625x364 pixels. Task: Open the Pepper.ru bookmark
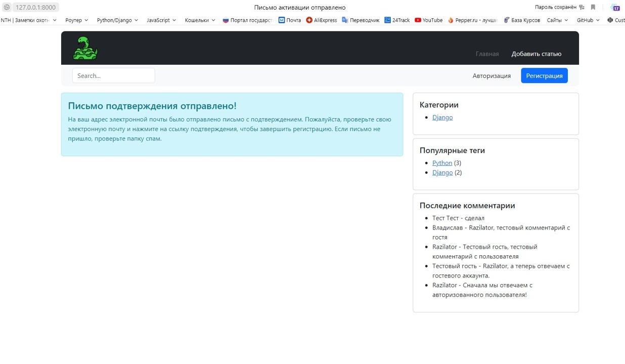point(472,20)
